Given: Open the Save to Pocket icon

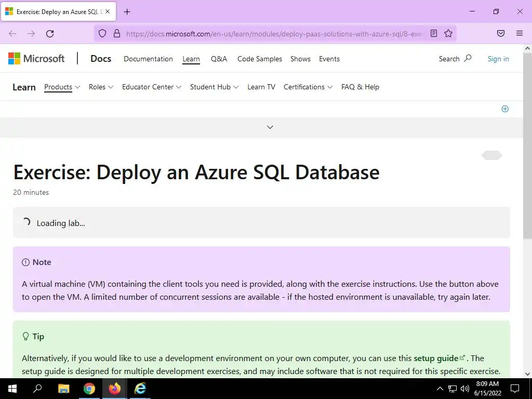Looking at the screenshot, I should tap(501, 33).
